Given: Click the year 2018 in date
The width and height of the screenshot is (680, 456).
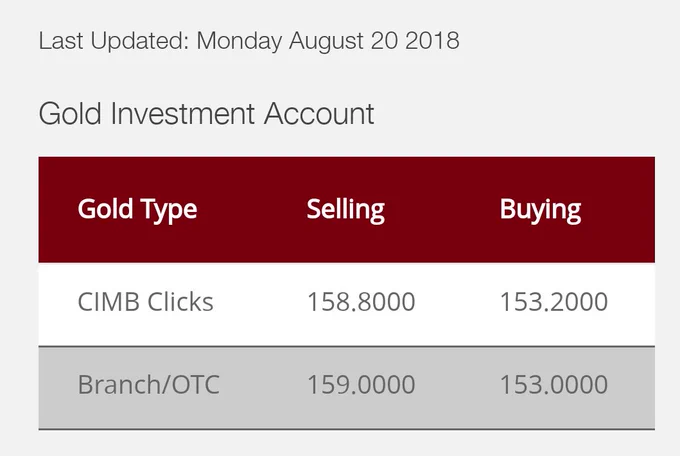Looking at the screenshot, I should point(432,41).
